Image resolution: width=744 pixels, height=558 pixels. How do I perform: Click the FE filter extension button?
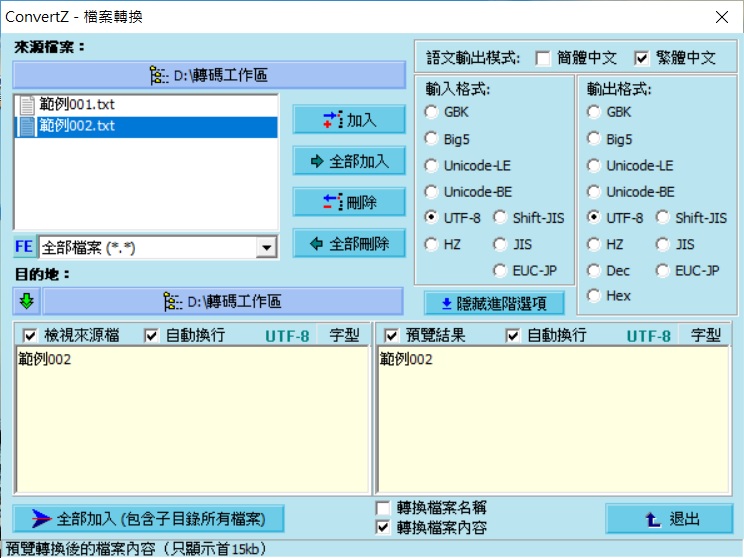[x=24, y=247]
